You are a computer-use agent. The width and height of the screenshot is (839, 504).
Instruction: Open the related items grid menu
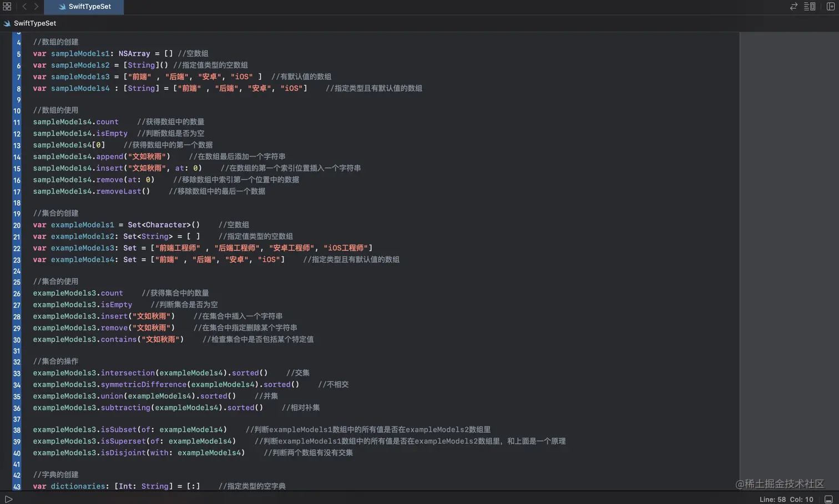pyautogui.click(x=7, y=7)
